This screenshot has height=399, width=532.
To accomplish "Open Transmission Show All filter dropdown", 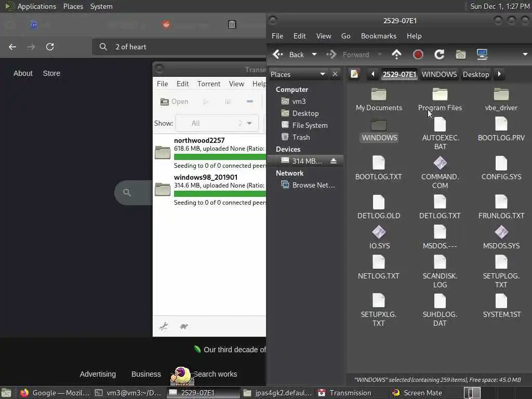I will pos(217,123).
